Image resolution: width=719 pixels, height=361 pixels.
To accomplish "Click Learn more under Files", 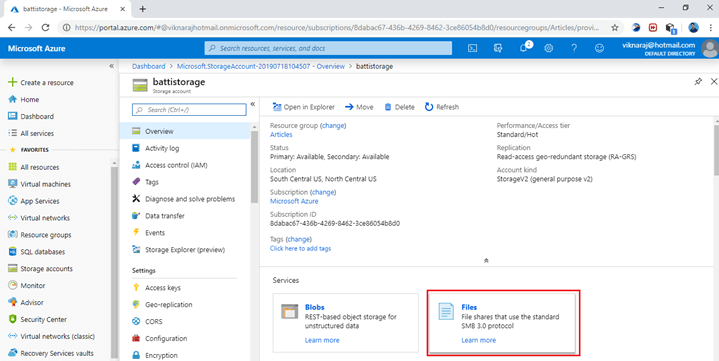I will 478,340.
